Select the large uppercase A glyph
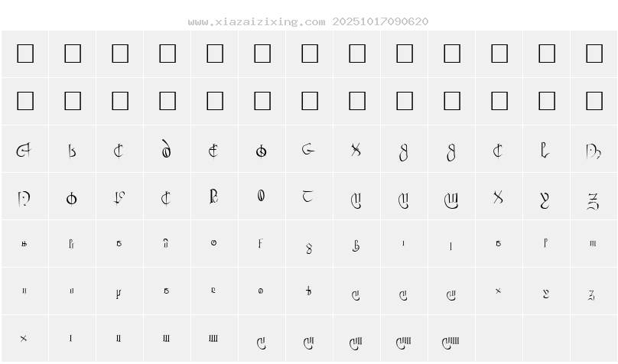 [x=24, y=150]
